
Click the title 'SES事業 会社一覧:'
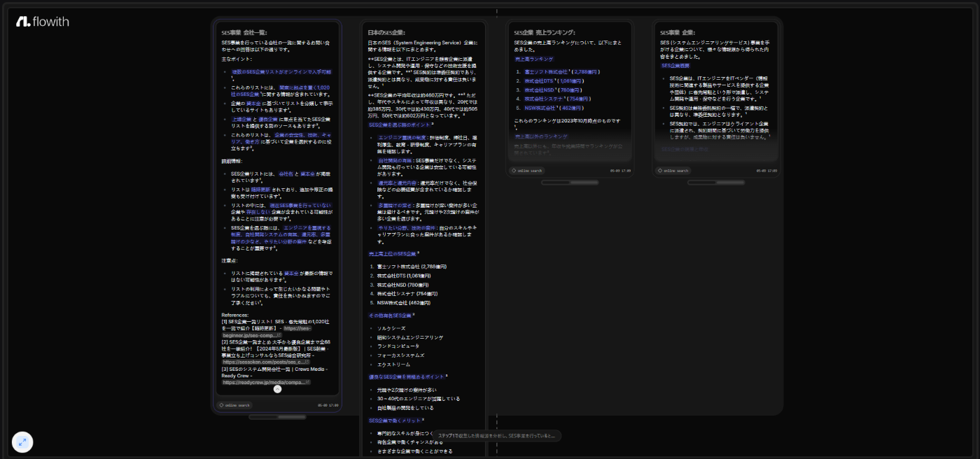(x=244, y=32)
